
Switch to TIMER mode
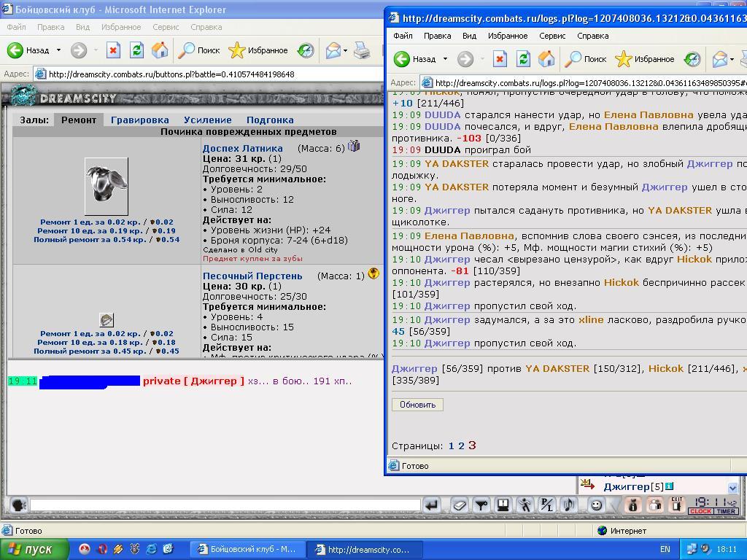(726, 511)
